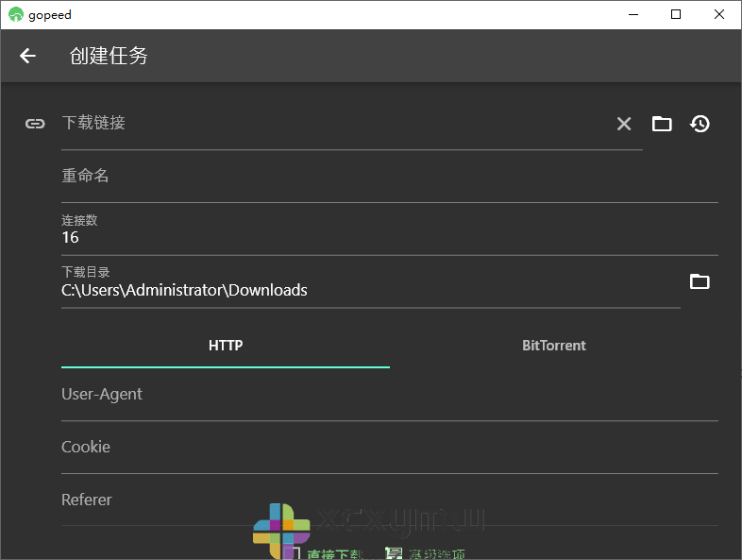Close the gopeed window

click(718, 15)
